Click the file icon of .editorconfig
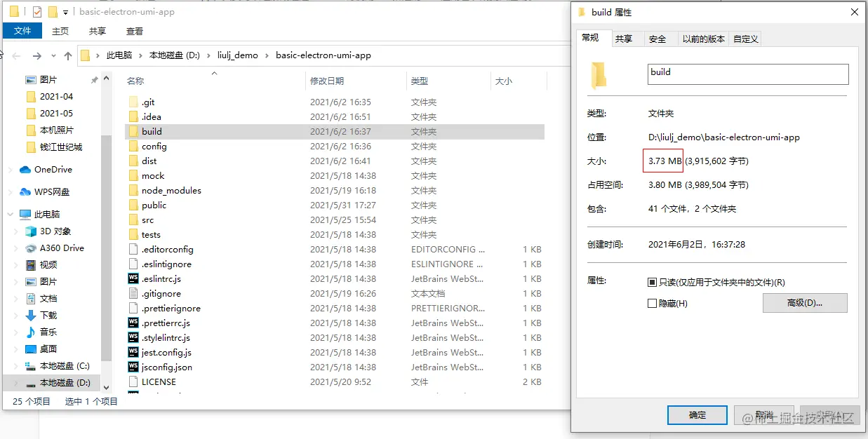Screen dimensions: 868x439 click(134, 250)
